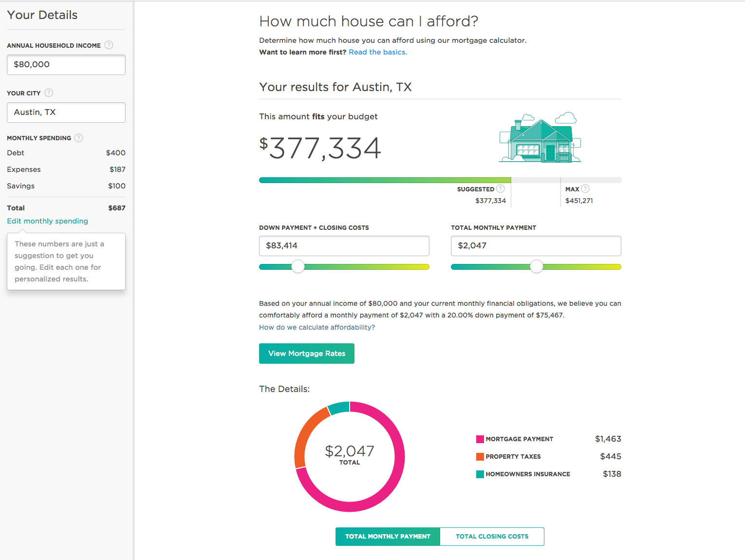
Task: Switch to Total Closing Costs tab
Action: pos(492,537)
